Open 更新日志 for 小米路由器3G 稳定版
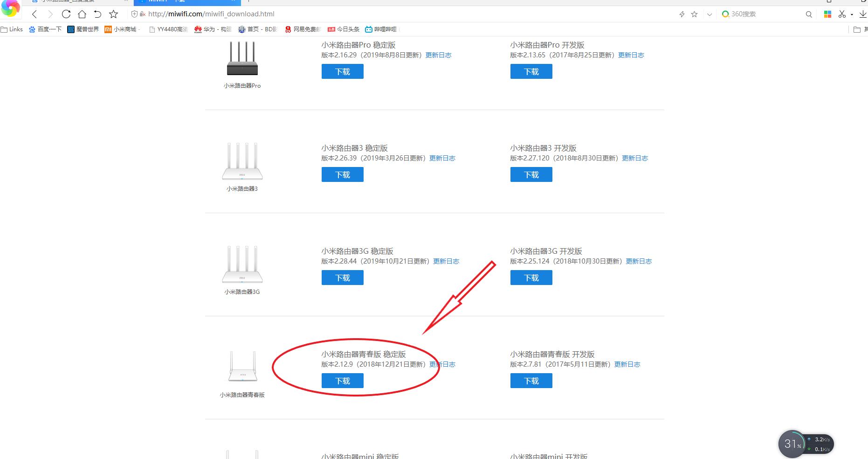This screenshot has width=868, height=459. pos(446,261)
